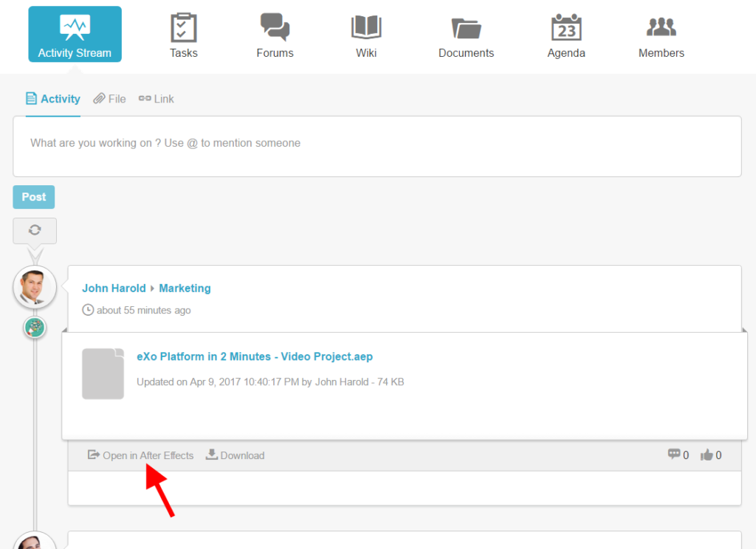Open the Wiki section
Image resolution: width=756 pixels, height=549 pixels.
[366, 36]
